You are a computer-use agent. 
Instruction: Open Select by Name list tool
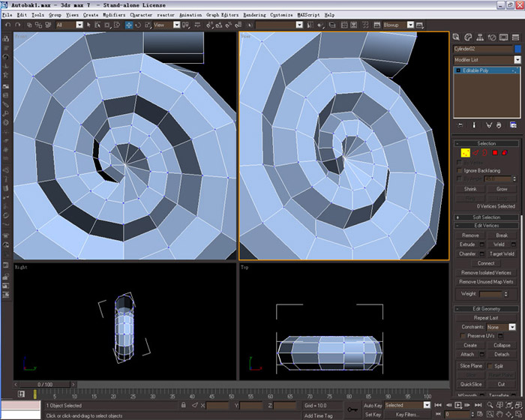(97, 25)
